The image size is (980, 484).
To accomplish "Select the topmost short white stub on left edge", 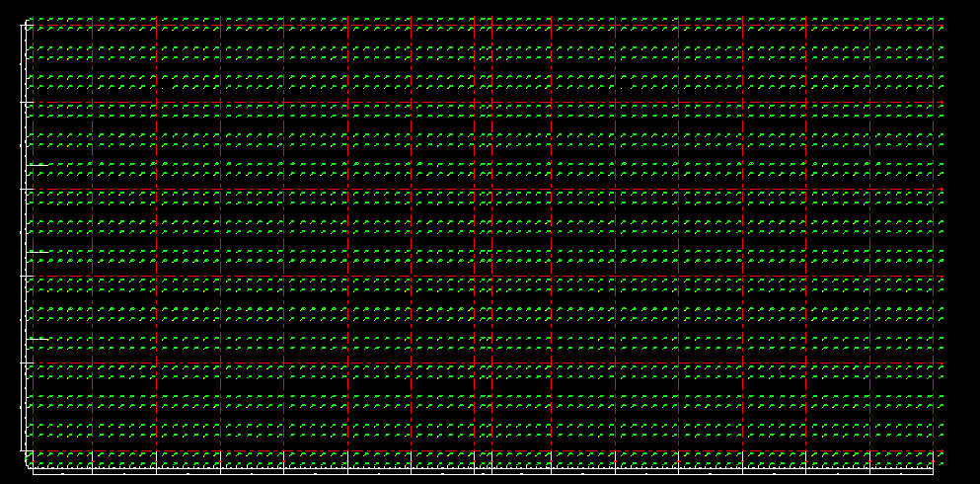I will (38, 165).
